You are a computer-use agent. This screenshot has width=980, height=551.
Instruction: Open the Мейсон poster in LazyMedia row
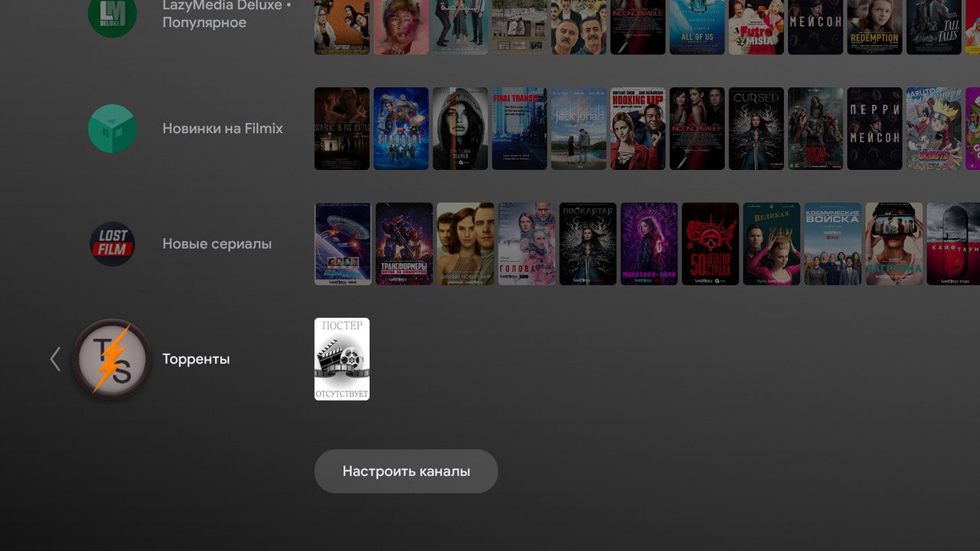(x=815, y=27)
